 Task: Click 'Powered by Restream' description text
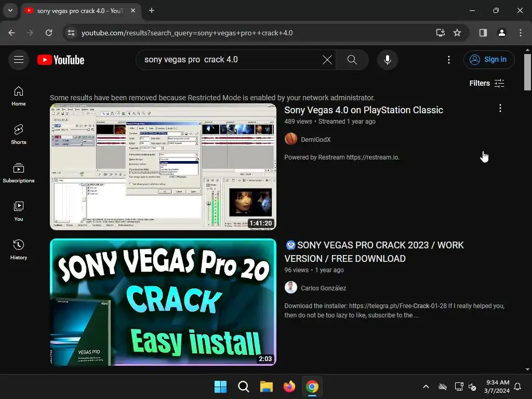point(342,157)
